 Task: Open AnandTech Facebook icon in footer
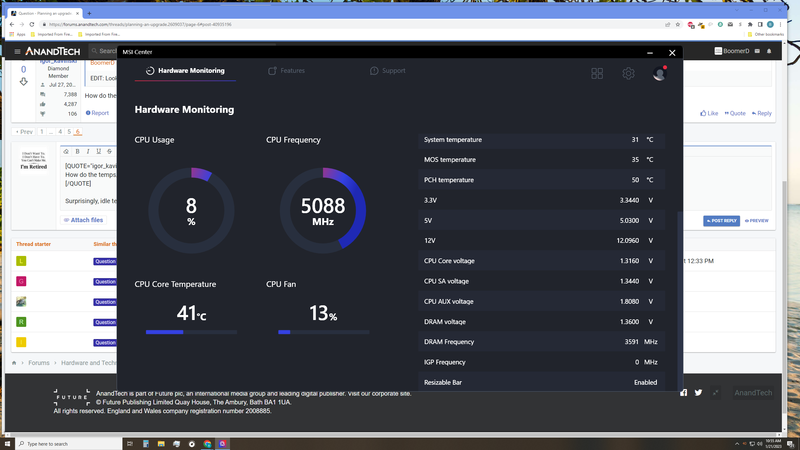(x=684, y=392)
